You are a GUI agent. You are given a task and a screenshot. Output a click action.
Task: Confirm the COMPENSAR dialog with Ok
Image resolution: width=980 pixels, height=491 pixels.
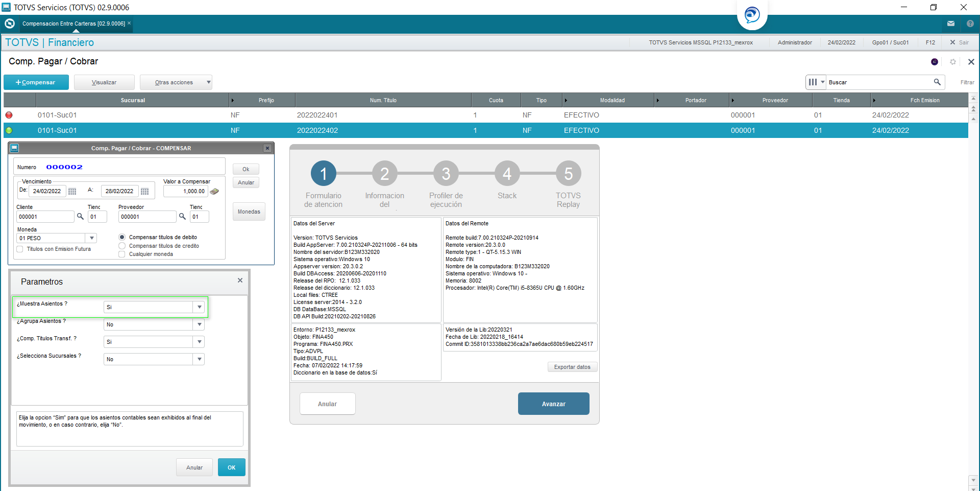click(246, 169)
